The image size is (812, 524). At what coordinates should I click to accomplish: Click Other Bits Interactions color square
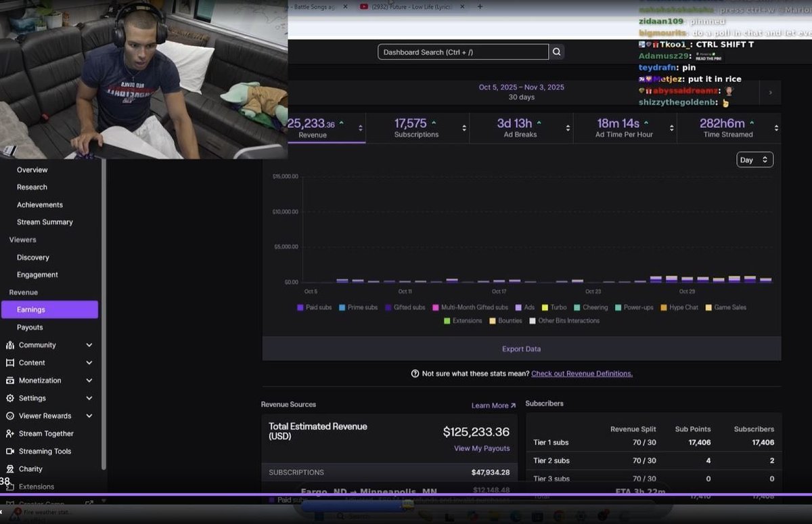point(533,321)
